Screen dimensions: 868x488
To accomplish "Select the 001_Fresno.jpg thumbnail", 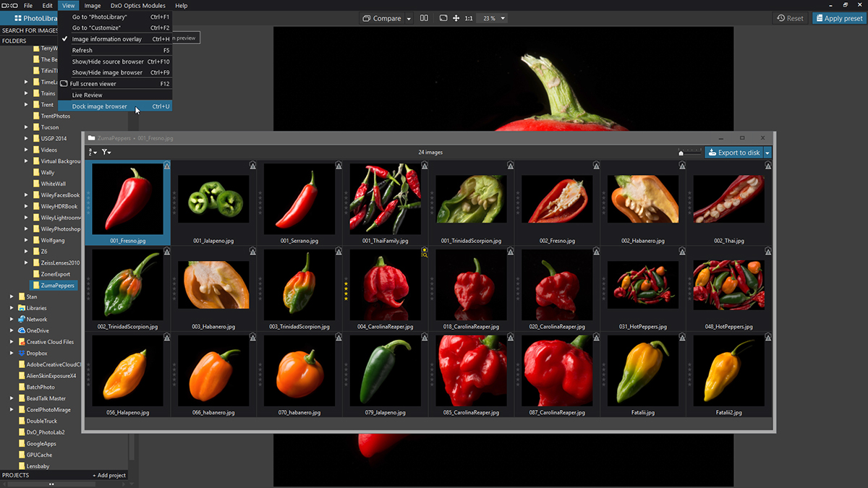I will (x=127, y=199).
